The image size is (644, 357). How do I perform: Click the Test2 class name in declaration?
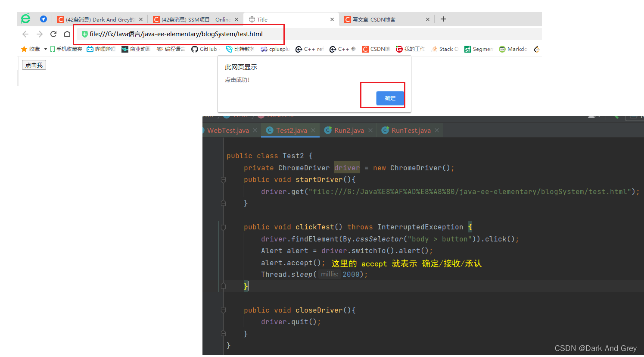pos(293,156)
